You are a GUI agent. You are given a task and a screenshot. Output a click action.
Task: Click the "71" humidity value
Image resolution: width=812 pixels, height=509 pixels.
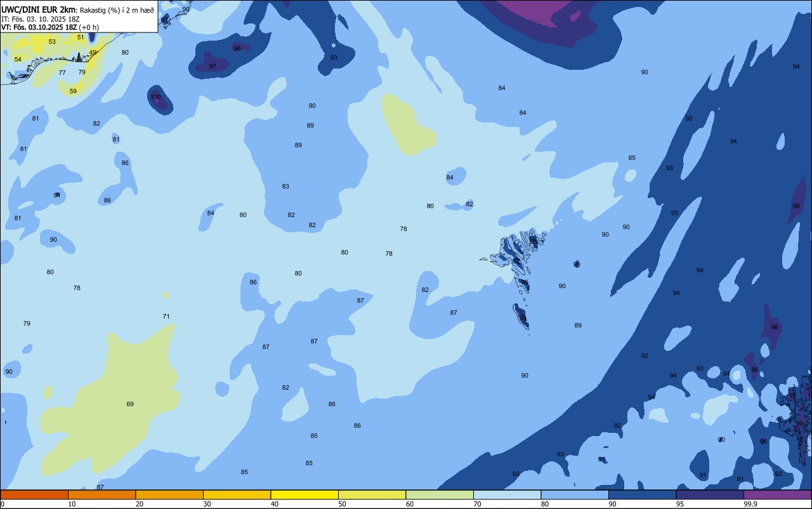[x=166, y=317]
